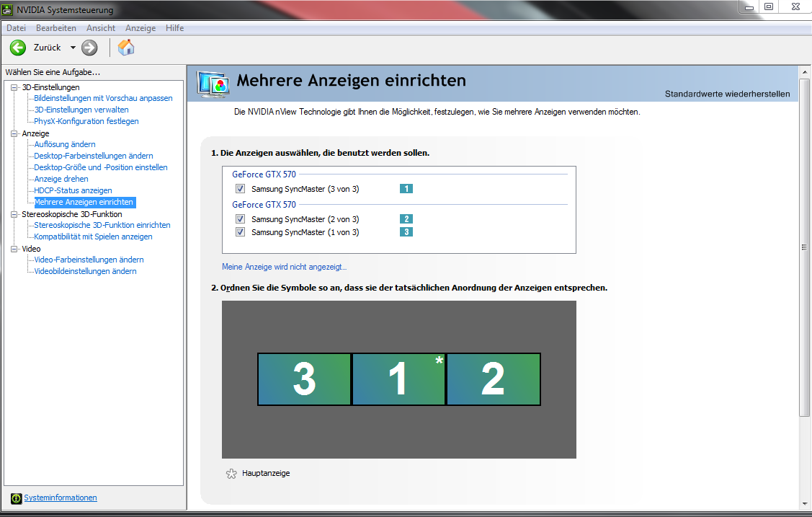Click display number badge 3
This screenshot has height=517, width=812.
[x=406, y=231]
